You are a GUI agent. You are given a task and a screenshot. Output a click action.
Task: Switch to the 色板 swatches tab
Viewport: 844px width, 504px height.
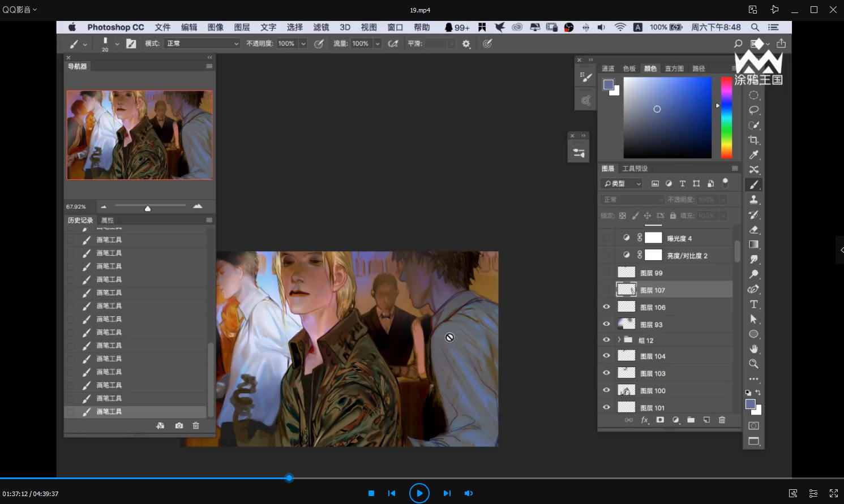tap(629, 68)
